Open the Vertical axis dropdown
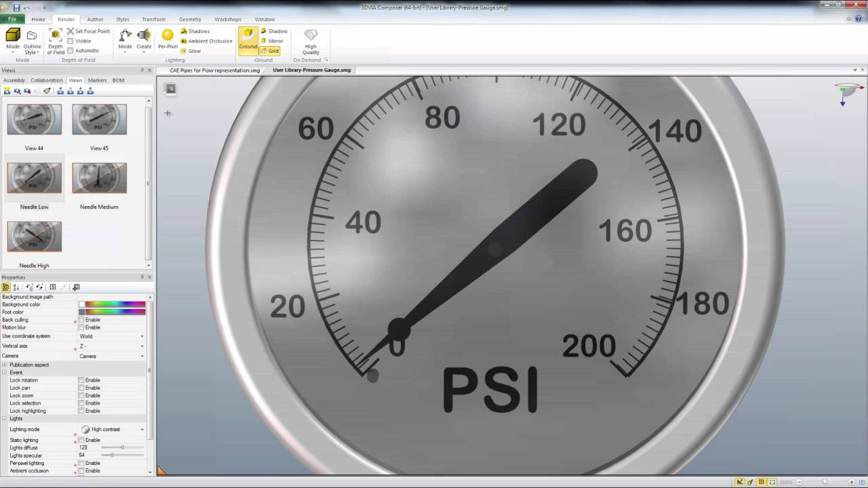Viewport: 868px width, 488px height. coord(142,346)
